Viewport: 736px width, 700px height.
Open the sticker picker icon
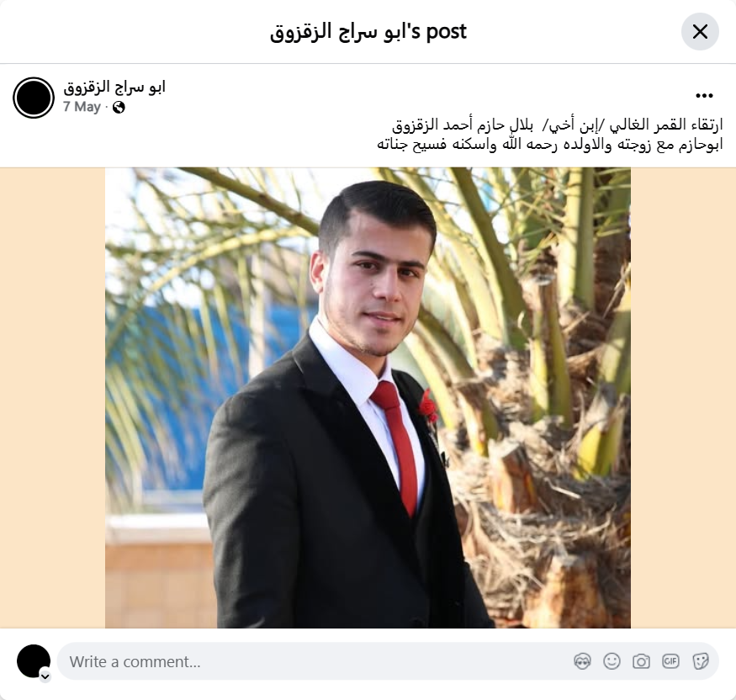point(700,661)
